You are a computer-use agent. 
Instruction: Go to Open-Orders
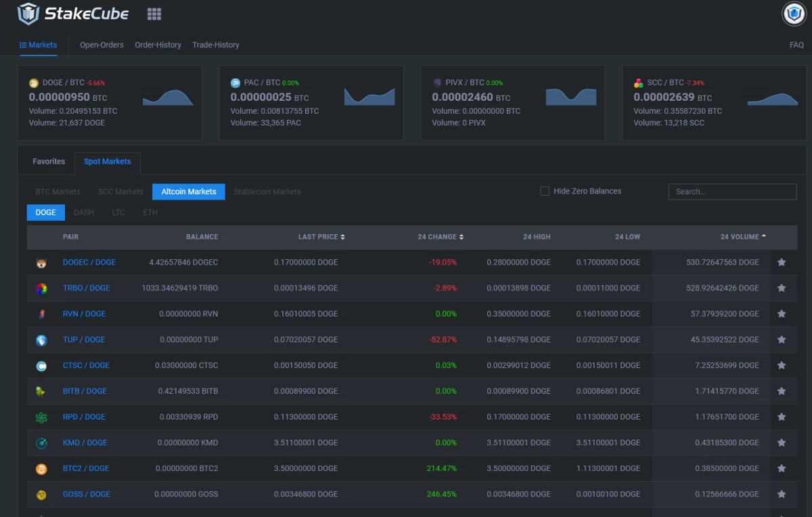pos(101,45)
